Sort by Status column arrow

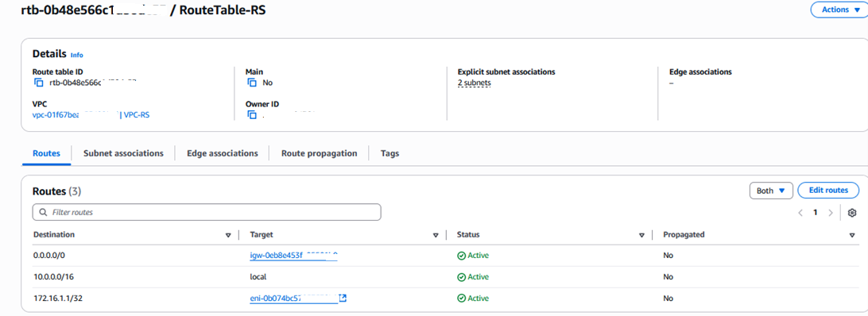click(x=641, y=235)
